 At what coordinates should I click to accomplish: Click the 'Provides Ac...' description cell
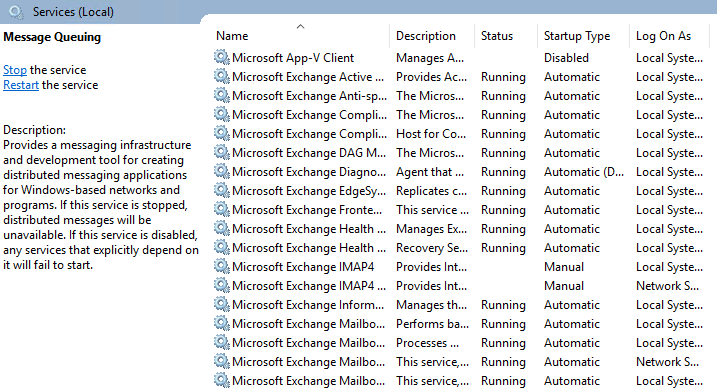(x=431, y=77)
